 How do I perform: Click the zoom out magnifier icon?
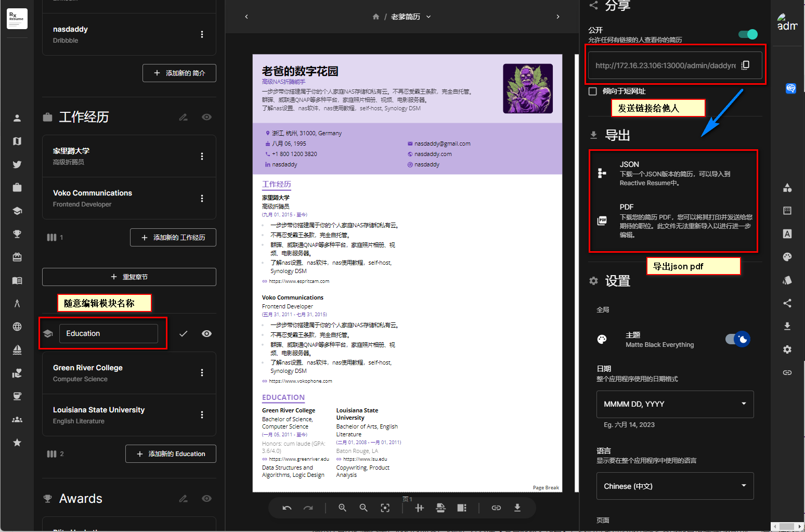(x=363, y=508)
